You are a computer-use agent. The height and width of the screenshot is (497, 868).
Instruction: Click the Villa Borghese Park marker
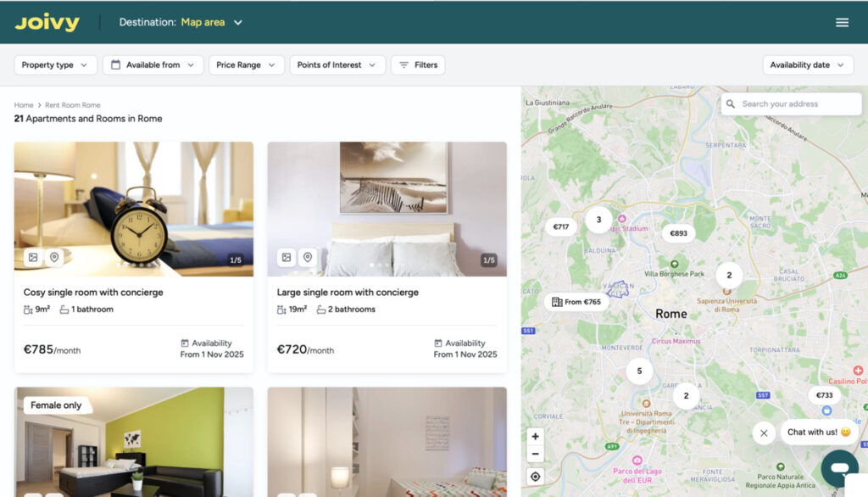tap(674, 265)
